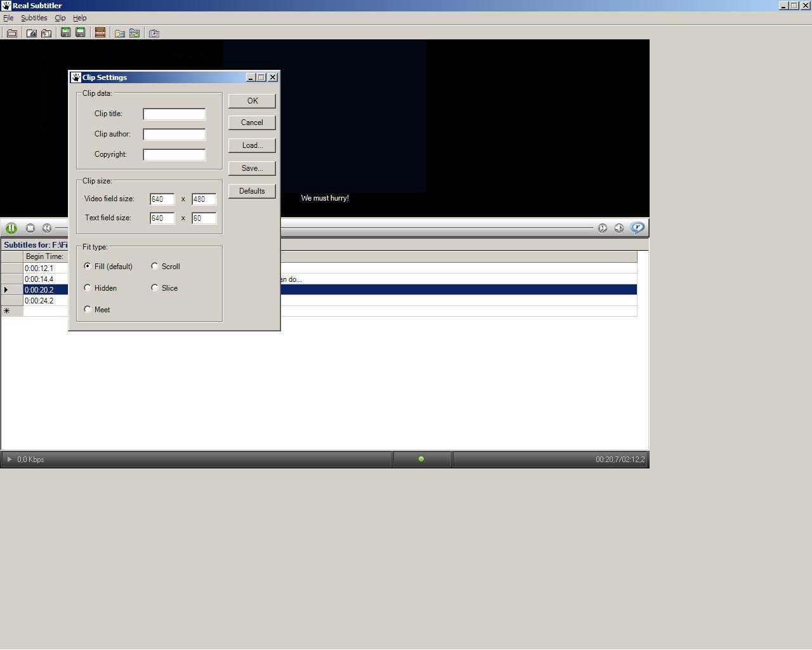The height and width of the screenshot is (650, 812).
Task: Click the first toolbar open folder icon
Action: pyautogui.click(x=11, y=33)
